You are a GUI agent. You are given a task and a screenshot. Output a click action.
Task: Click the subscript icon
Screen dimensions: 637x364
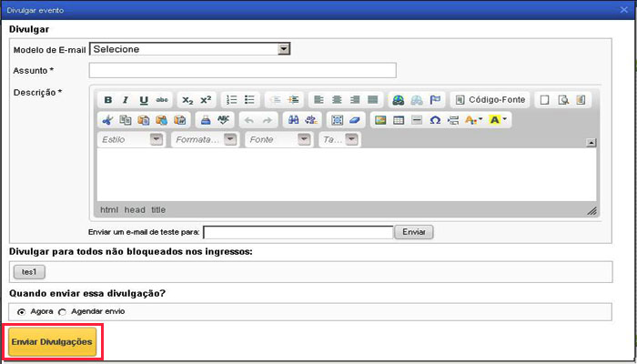pos(187,99)
